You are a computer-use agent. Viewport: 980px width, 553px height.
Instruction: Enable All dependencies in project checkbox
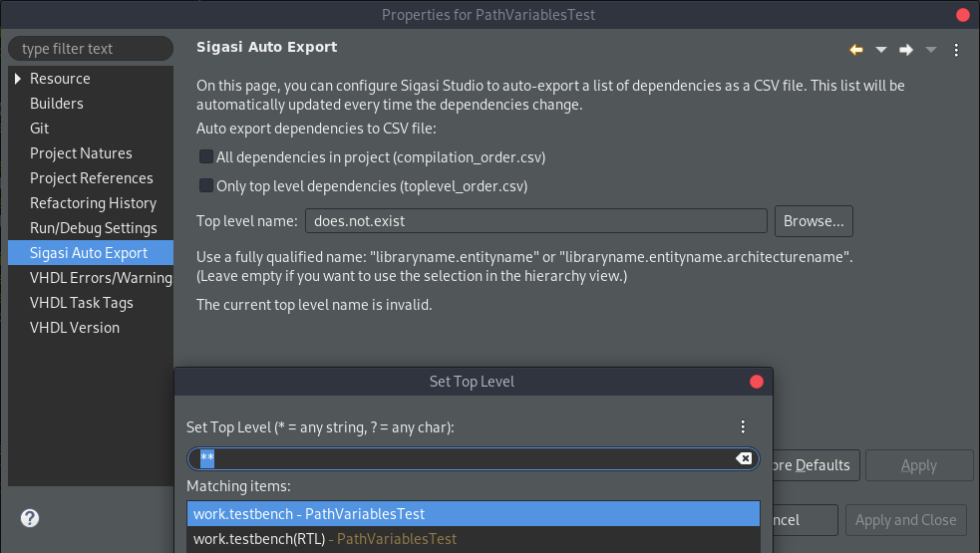coord(205,156)
